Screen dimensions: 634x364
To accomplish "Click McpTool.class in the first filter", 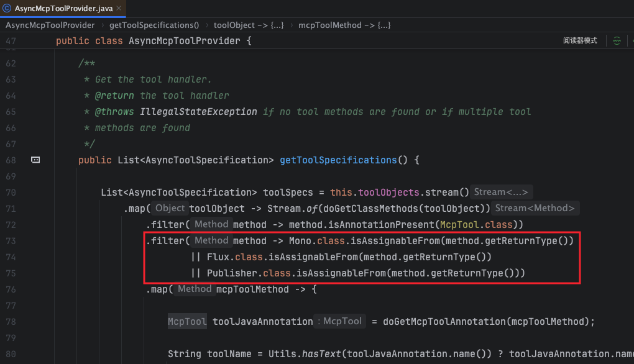I will point(480,224).
